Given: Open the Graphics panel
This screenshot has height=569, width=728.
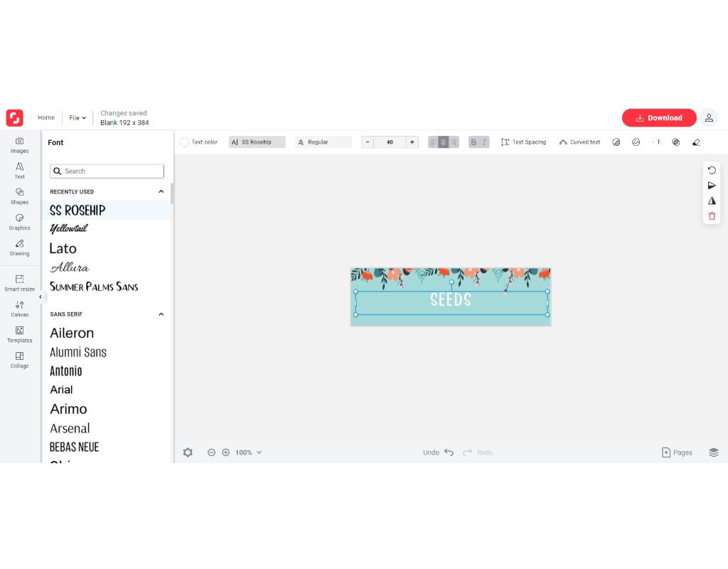Looking at the screenshot, I should (19, 222).
